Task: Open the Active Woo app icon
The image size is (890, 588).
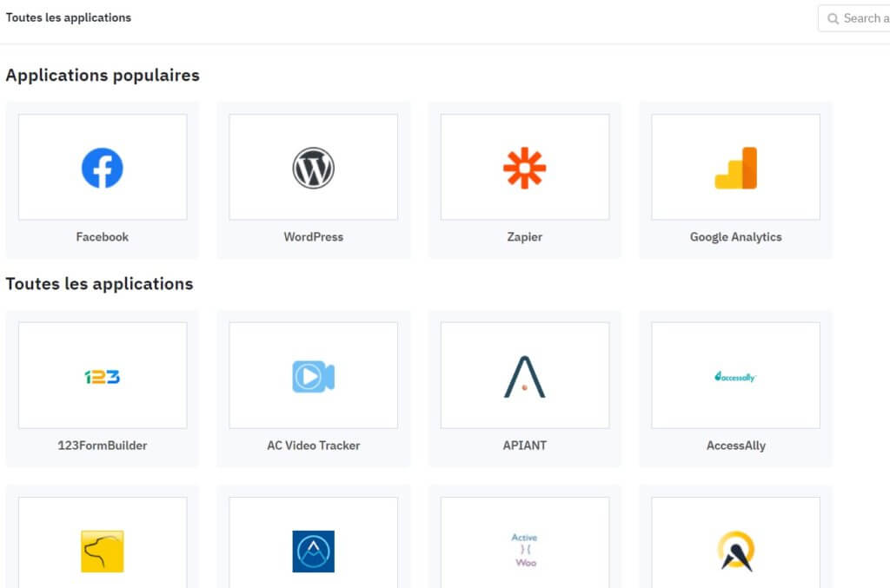Action: pos(524,550)
